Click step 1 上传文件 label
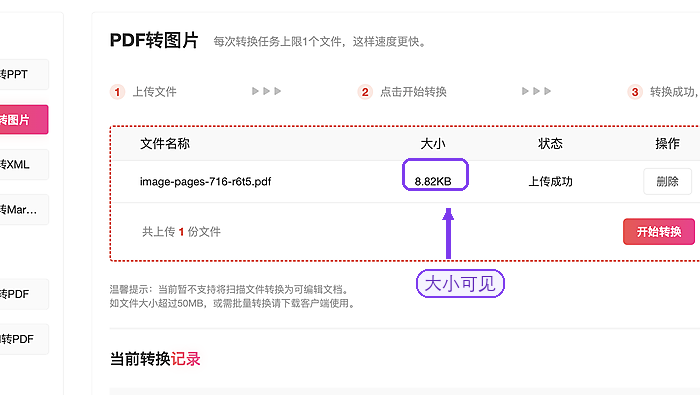 click(x=154, y=92)
